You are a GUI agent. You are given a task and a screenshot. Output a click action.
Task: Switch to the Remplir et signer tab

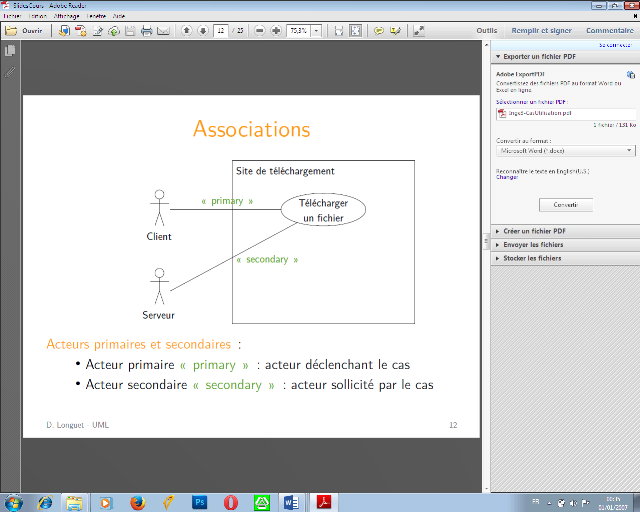(x=542, y=31)
